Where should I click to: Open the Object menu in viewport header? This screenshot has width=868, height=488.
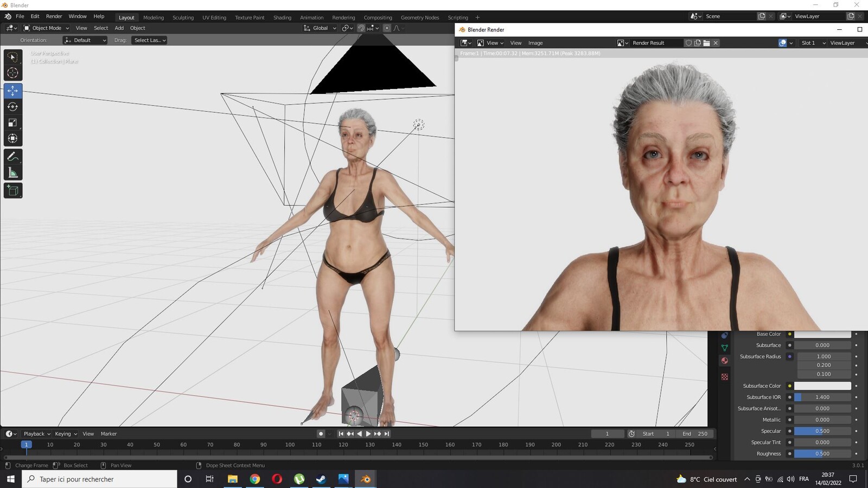(x=138, y=28)
